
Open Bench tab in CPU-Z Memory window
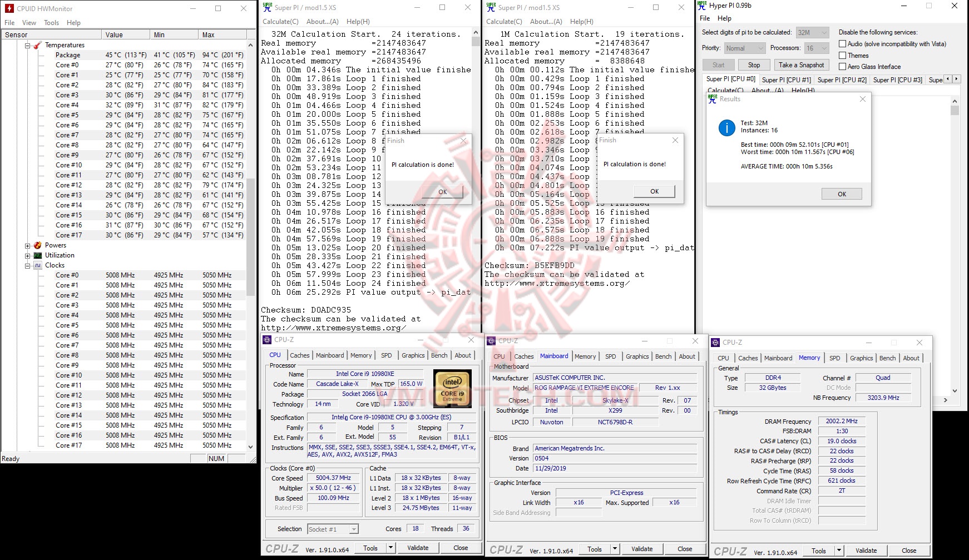pos(888,358)
